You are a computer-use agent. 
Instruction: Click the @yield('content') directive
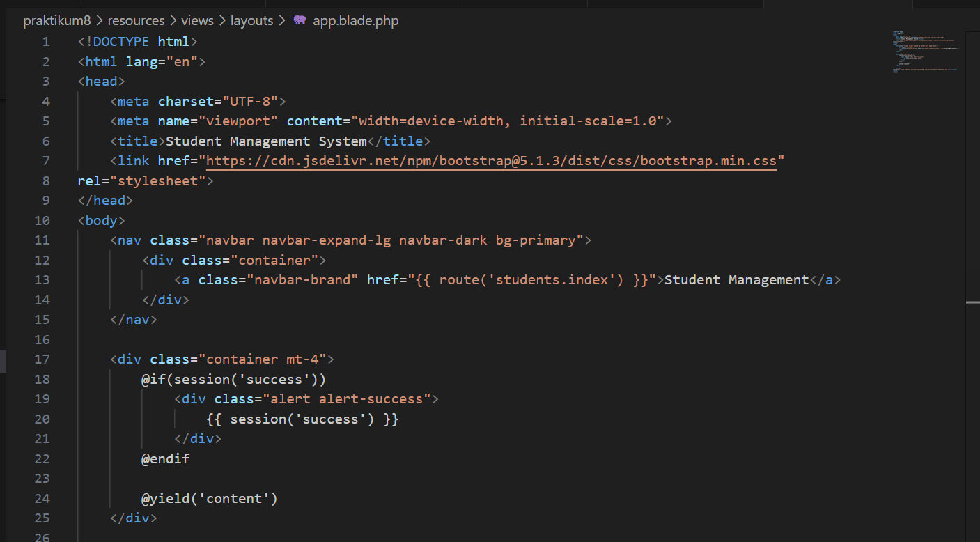[210, 498]
